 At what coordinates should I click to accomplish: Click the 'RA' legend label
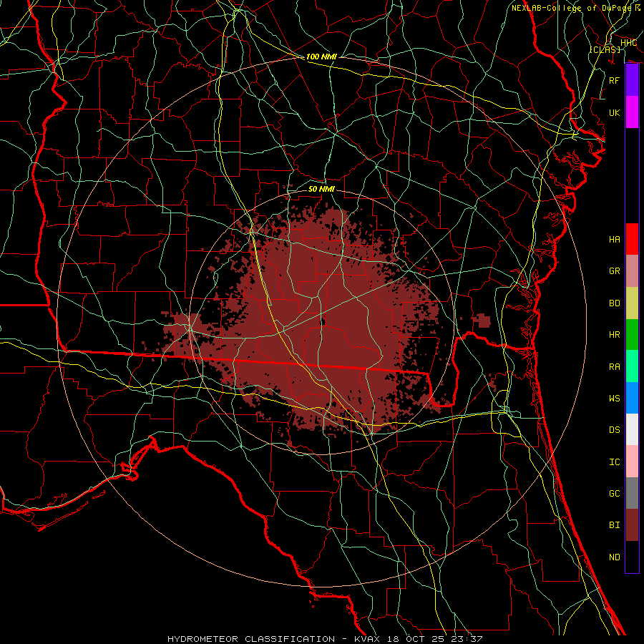(x=614, y=367)
